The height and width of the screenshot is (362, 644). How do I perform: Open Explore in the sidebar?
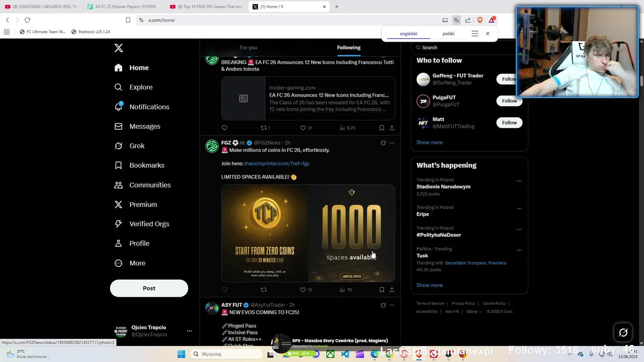133,87
